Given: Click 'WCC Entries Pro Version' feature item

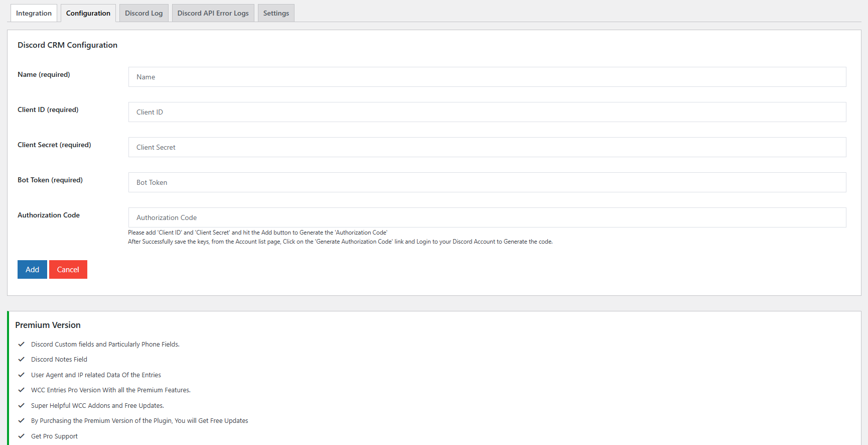Looking at the screenshot, I should click(x=111, y=390).
